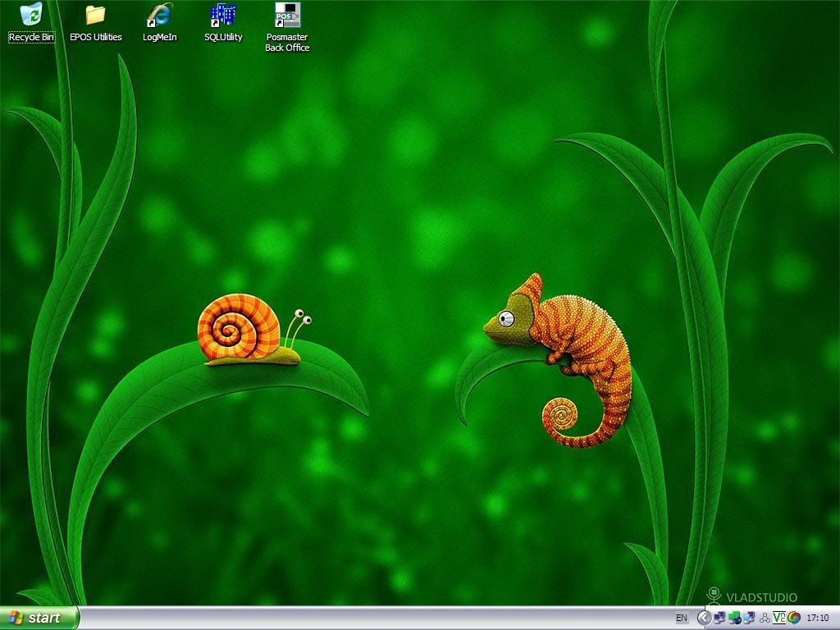Select the LogMeIn desktop shortcut
The image size is (840, 630).
(x=160, y=22)
